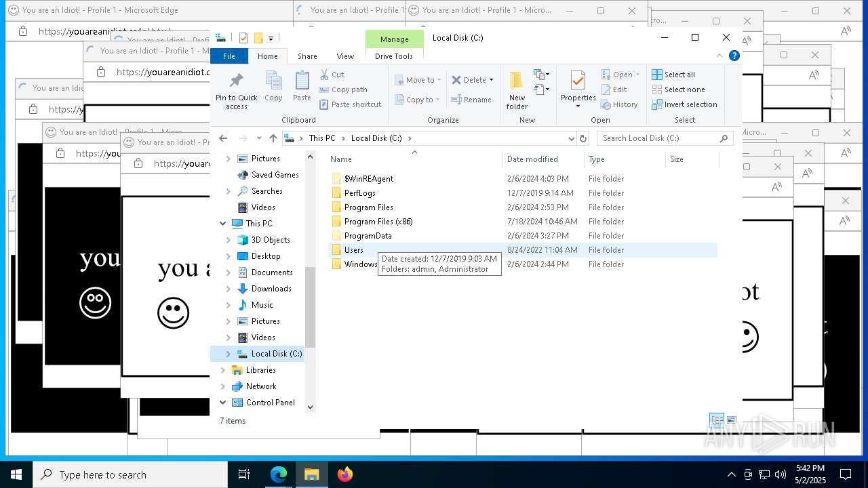Switch to large icons view layout

[x=732, y=421]
